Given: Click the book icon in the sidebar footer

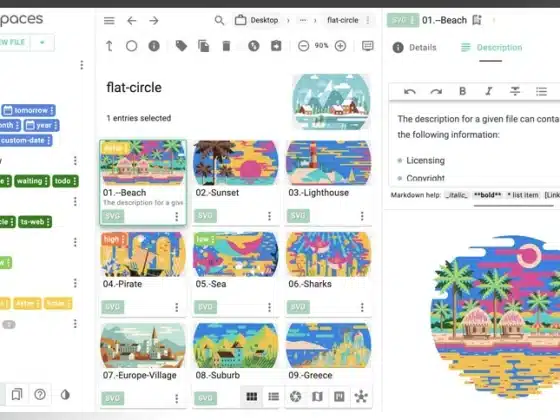Looking at the screenshot, I should pos(17,394).
